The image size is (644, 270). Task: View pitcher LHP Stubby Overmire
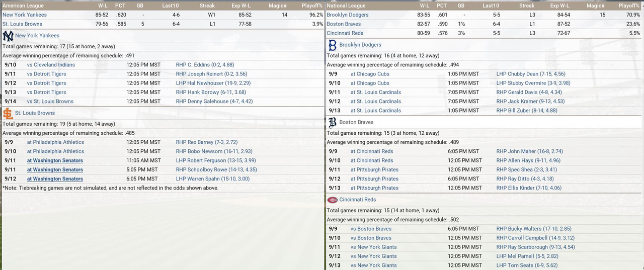coord(533,83)
